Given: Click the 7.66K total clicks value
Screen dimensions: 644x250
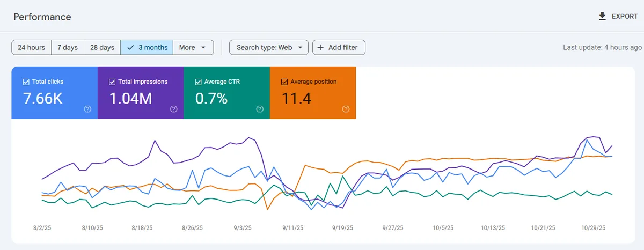Looking at the screenshot, I should 43,99.
